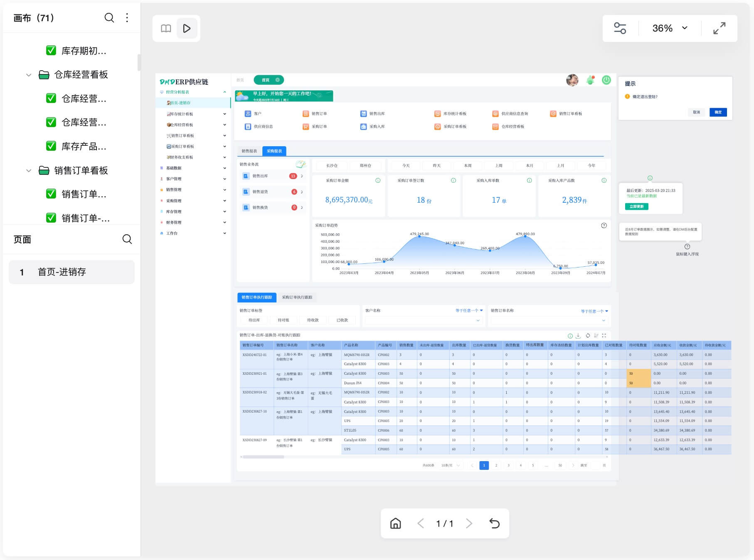Search canvases with the magnifier icon
Screen dimensions: 754x560
click(x=109, y=17)
